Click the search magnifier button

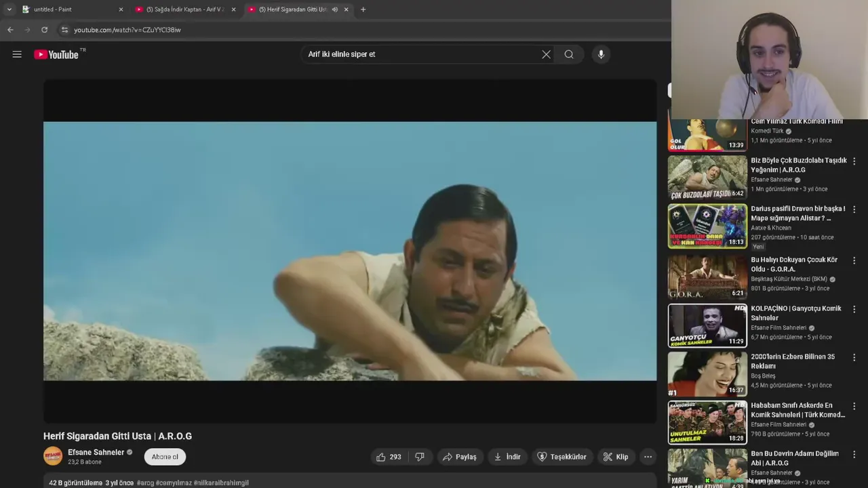(569, 54)
